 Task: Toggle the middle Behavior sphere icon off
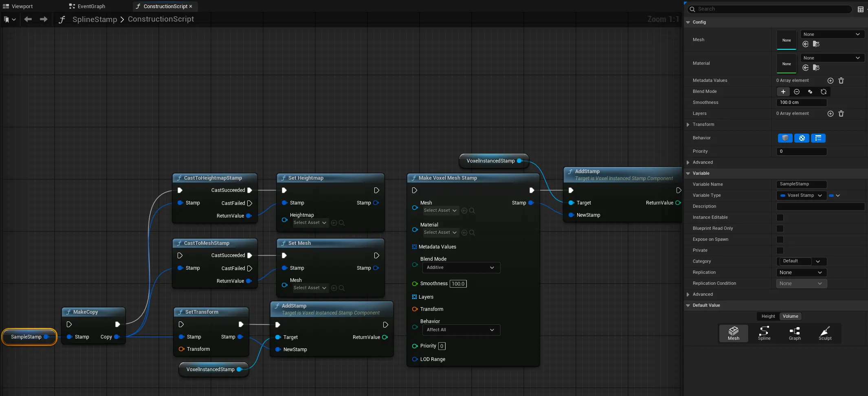click(x=802, y=138)
